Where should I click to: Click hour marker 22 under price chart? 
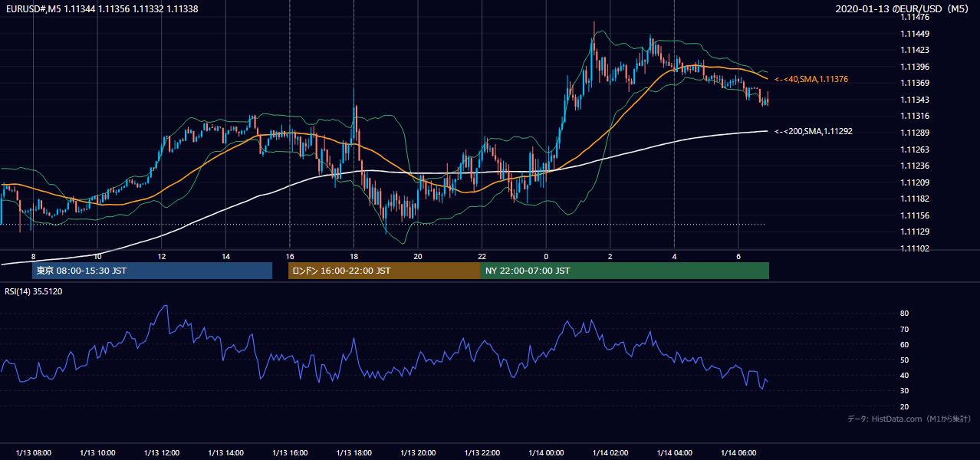click(482, 256)
